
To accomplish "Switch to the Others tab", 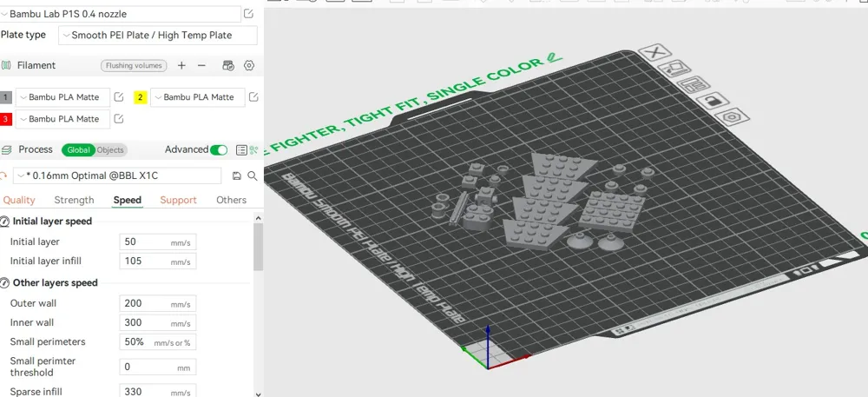I will point(232,201).
